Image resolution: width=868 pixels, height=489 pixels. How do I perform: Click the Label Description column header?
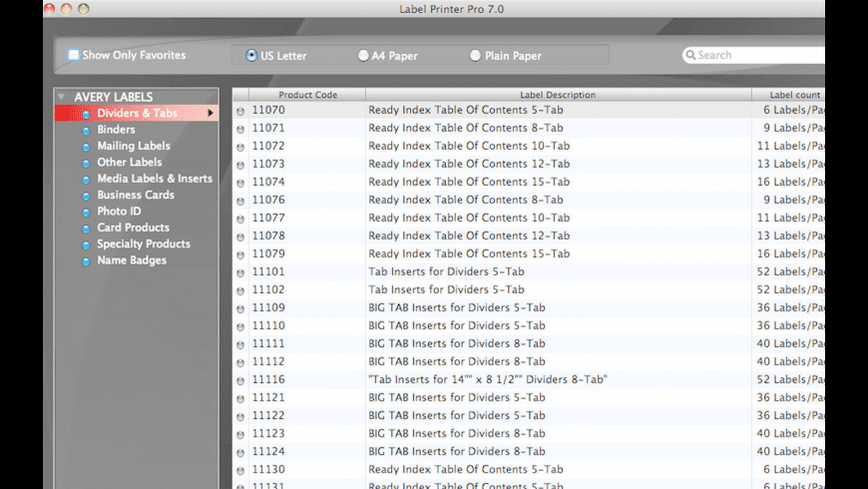point(558,95)
